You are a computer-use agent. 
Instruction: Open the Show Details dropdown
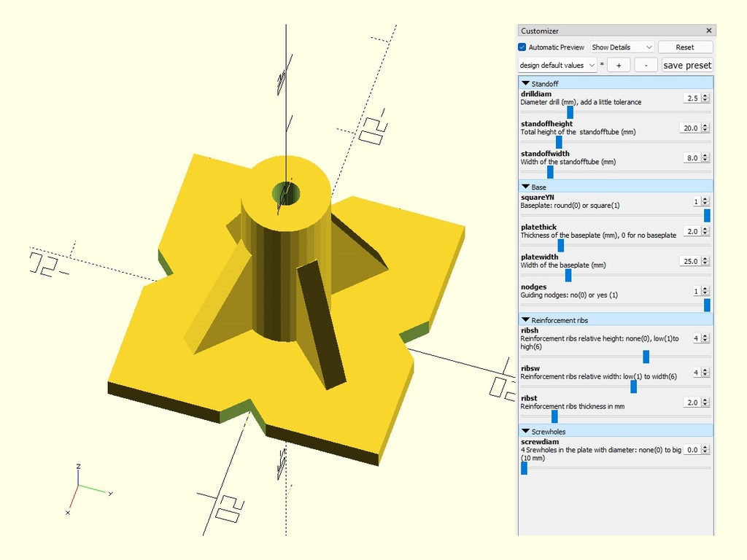(x=622, y=47)
